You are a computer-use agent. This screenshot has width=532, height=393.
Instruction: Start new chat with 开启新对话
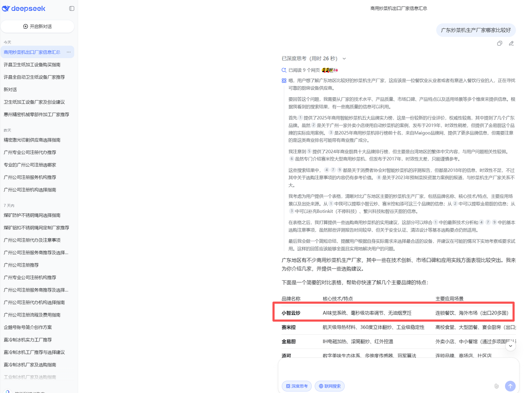pyautogui.click(x=37, y=26)
